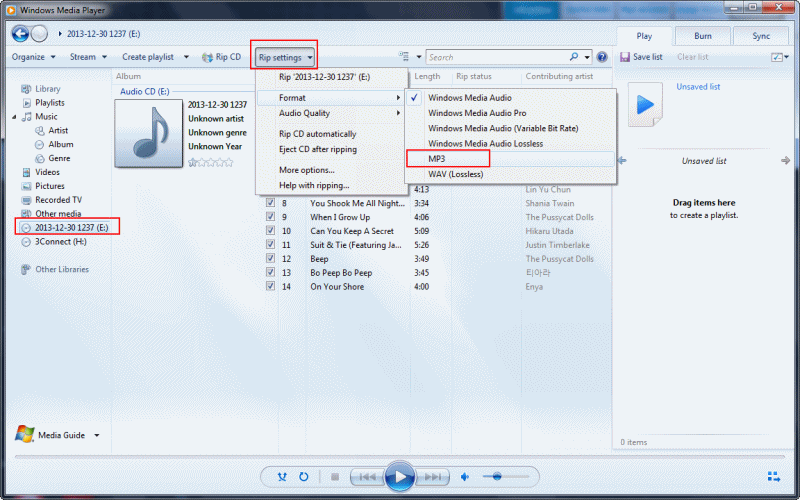This screenshot has width=800, height=500.
Task: Expand the Audio Quality submenu
Action: pyautogui.click(x=332, y=113)
